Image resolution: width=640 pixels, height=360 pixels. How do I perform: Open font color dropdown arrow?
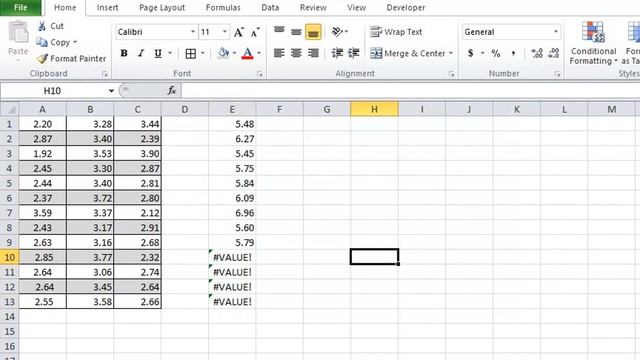click(x=259, y=53)
